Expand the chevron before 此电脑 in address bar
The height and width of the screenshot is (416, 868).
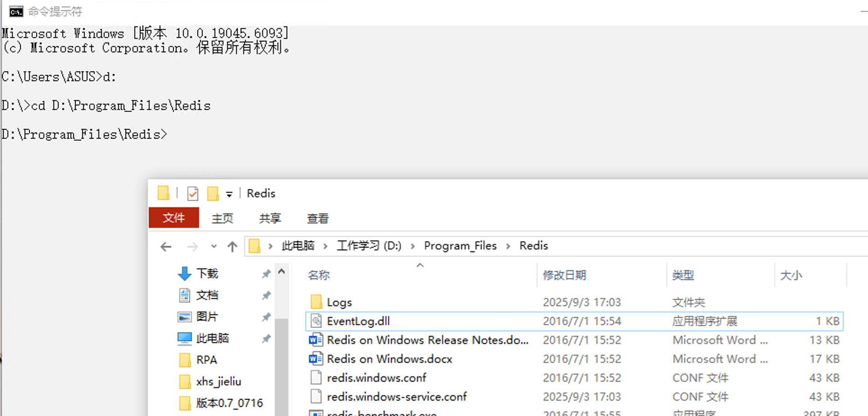(x=271, y=246)
